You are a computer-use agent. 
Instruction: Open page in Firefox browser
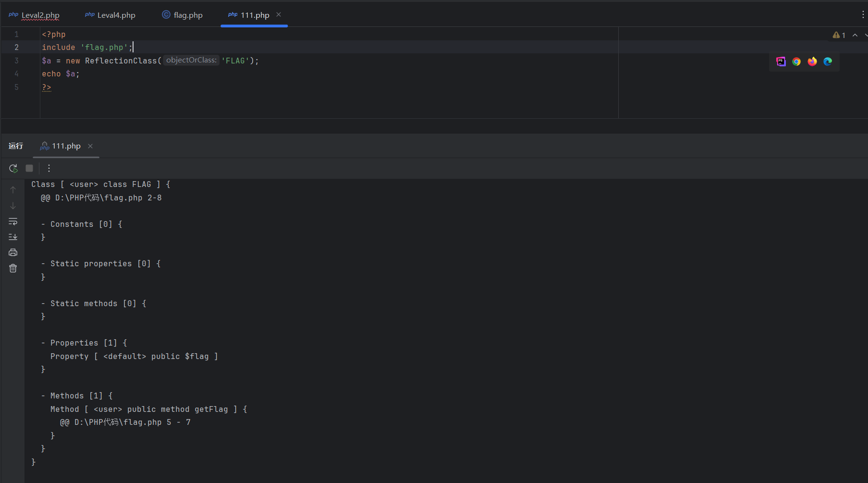pyautogui.click(x=812, y=62)
